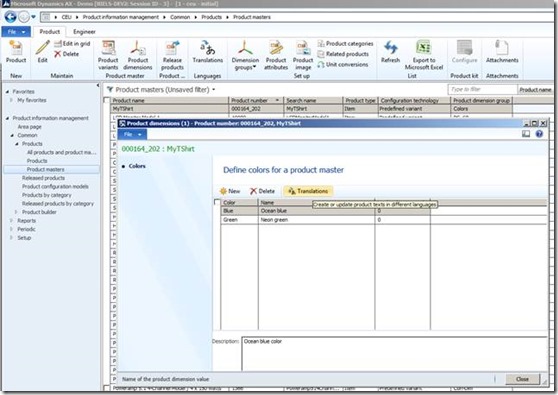Open Product categories
This screenshot has height=395, width=558.
(345, 43)
